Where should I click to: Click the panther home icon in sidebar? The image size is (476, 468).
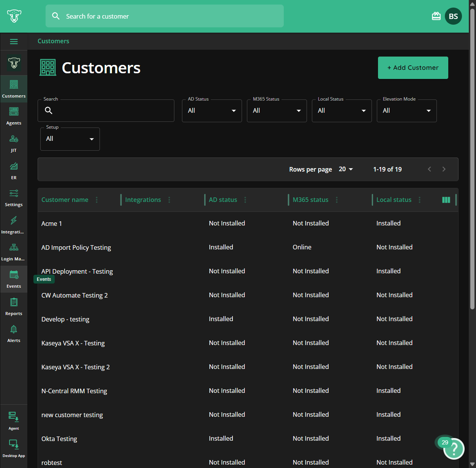click(x=14, y=63)
